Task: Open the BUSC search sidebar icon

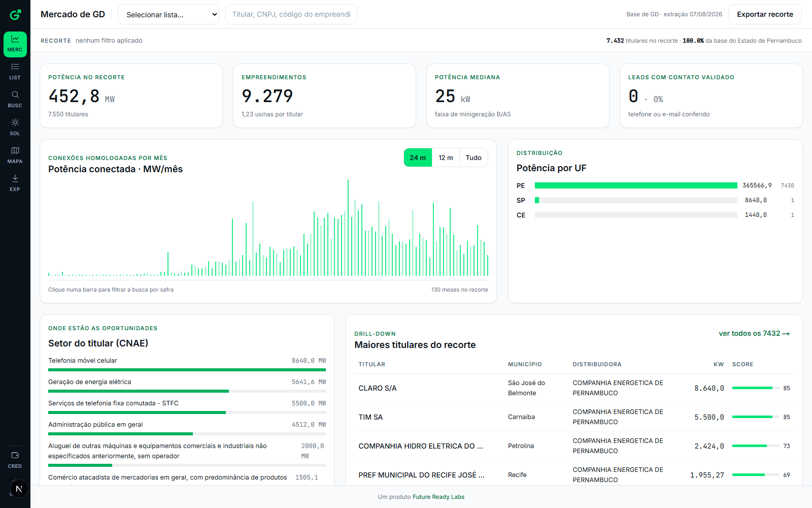Action: pyautogui.click(x=15, y=100)
